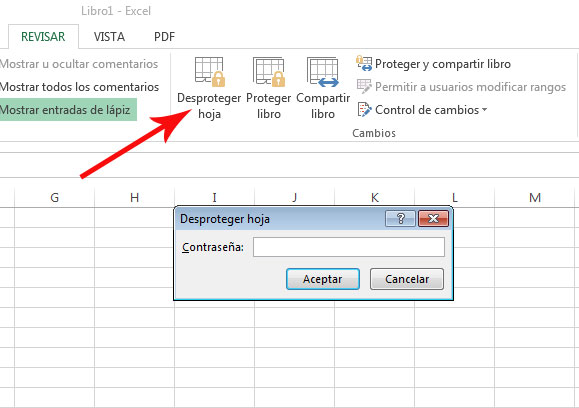
Task: Select Proteger y compartir libro
Action: 433,64
